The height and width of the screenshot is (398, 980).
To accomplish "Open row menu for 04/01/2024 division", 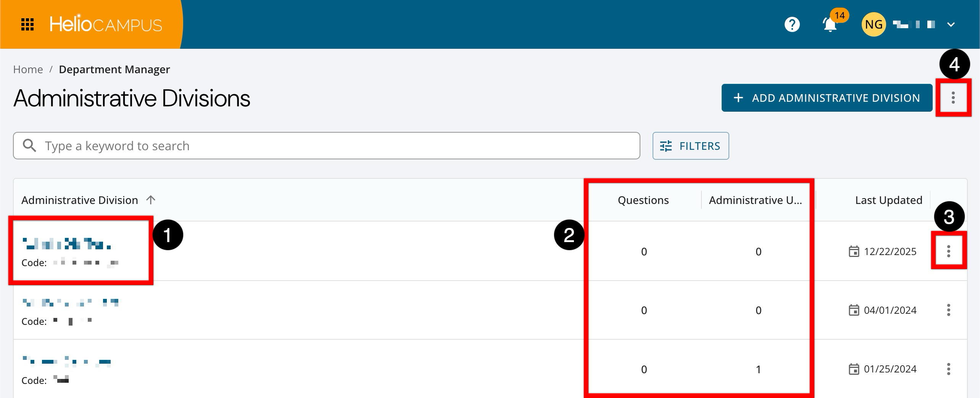I will pos(948,310).
